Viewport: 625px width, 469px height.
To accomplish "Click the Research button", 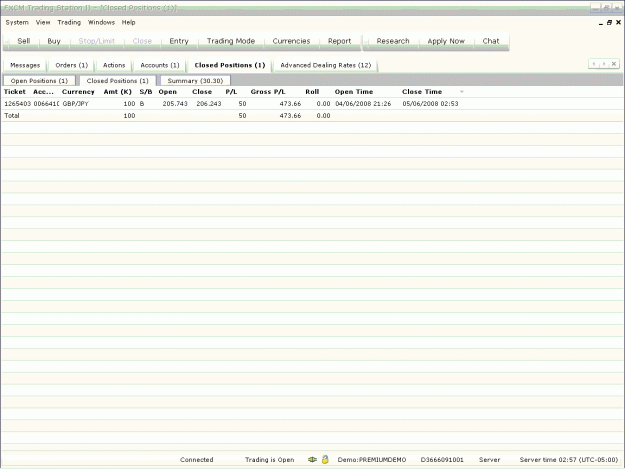I will point(393,41).
